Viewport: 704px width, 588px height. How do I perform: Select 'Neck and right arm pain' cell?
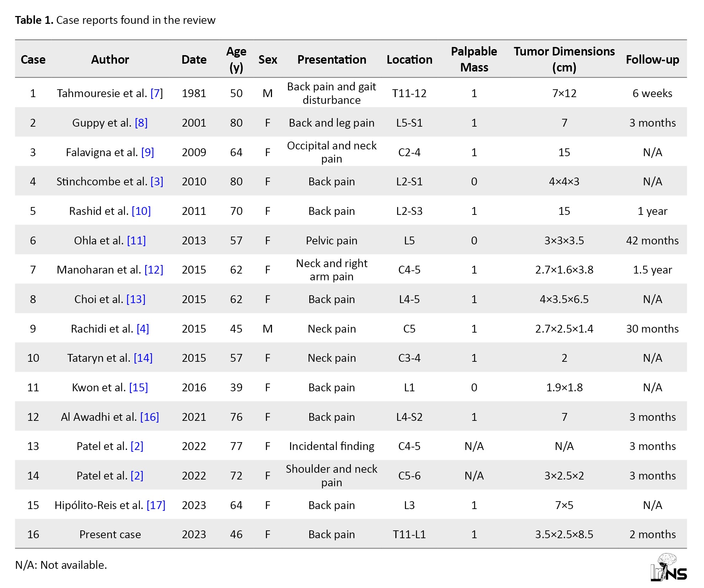(332, 270)
